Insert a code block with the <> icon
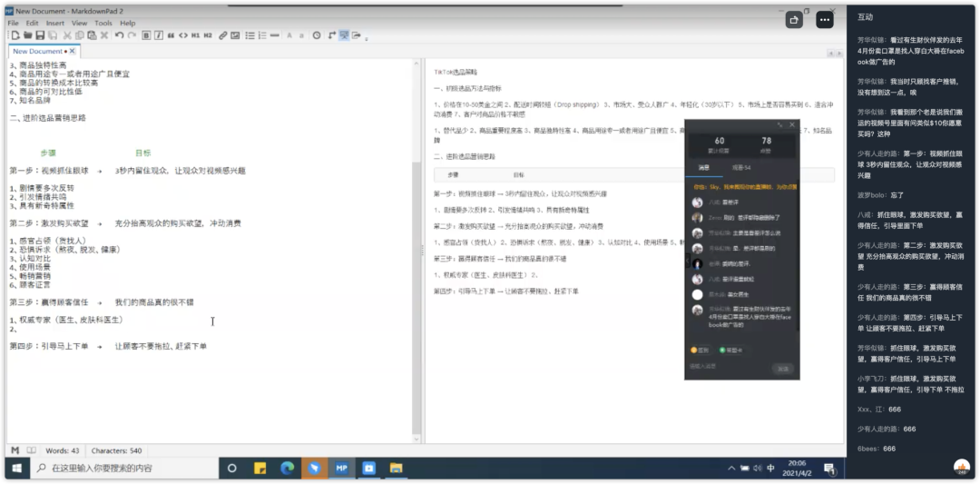The image size is (980, 484). click(183, 35)
